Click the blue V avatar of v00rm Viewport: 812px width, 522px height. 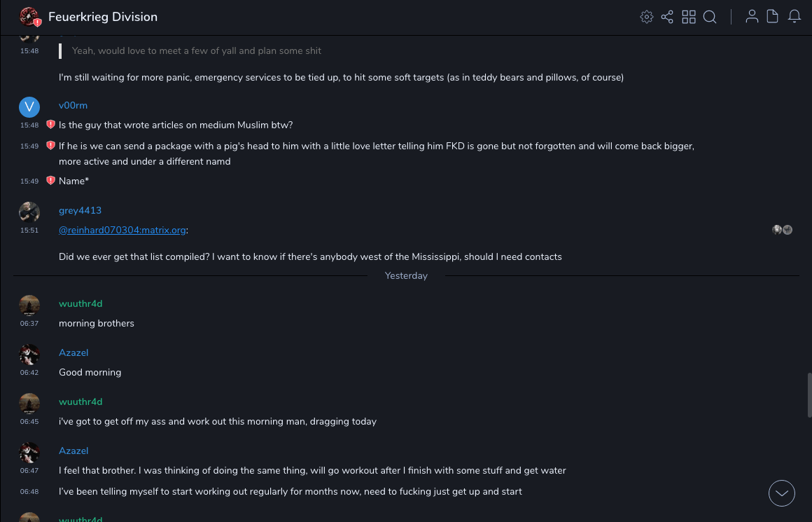(x=29, y=107)
